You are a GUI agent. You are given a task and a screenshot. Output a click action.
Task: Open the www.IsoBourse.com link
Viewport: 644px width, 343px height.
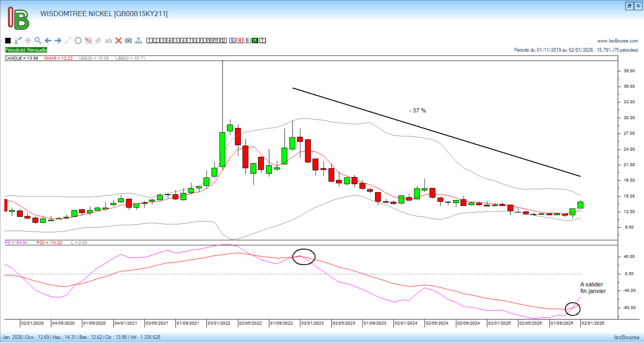click(x=618, y=41)
